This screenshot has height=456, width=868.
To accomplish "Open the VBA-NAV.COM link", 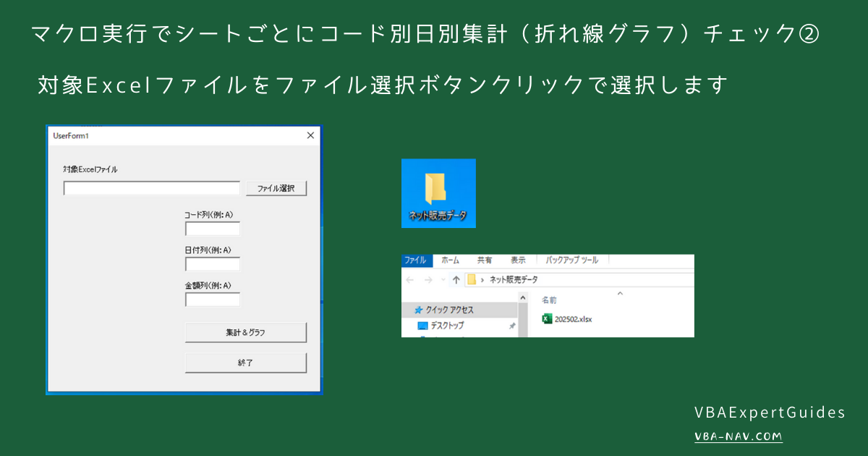I will [x=738, y=436].
